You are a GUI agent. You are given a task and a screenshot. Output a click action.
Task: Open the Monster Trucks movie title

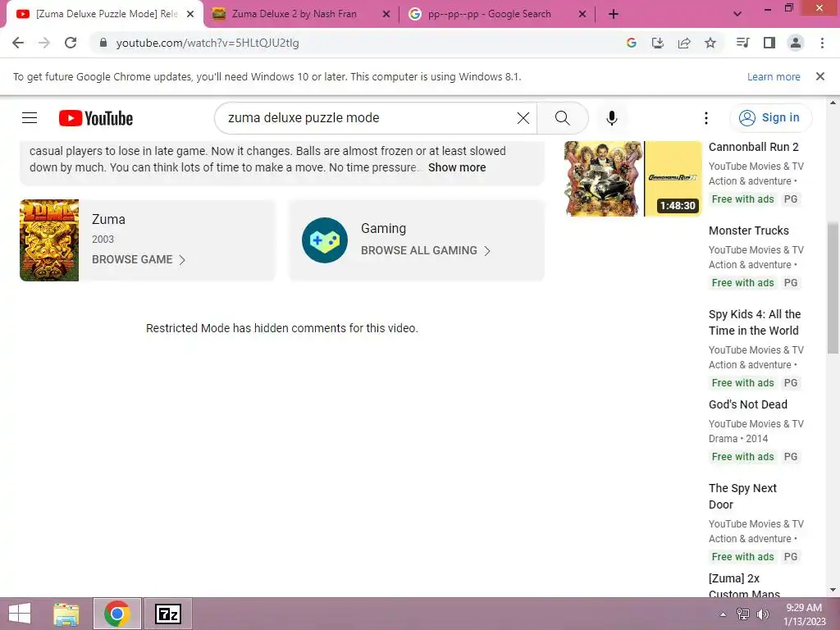(x=748, y=231)
